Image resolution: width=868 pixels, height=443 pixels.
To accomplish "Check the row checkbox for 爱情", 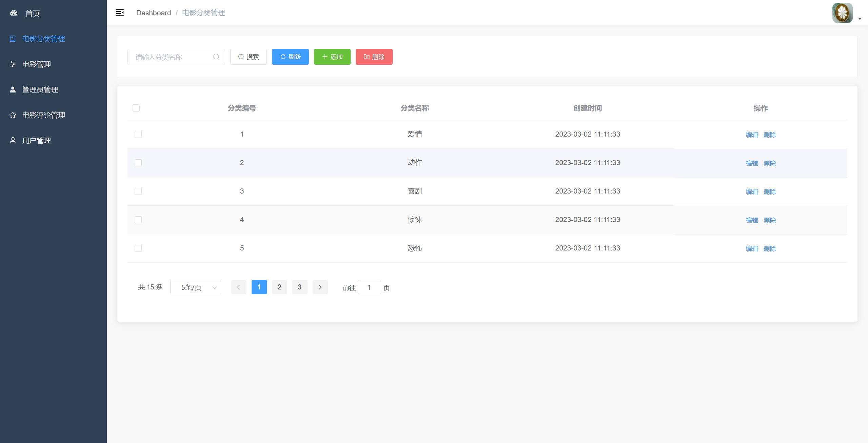I will [x=138, y=135].
